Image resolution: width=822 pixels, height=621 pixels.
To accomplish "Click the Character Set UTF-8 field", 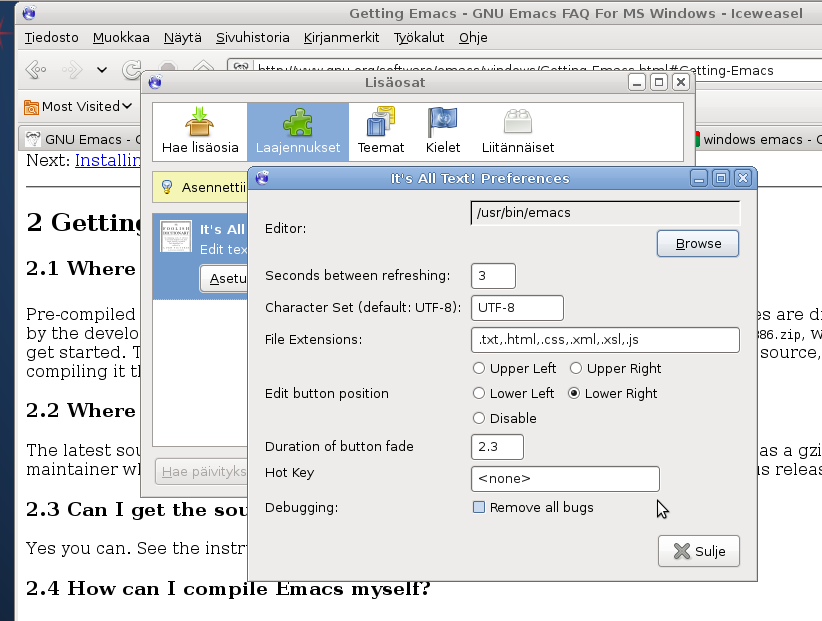I will [x=517, y=308].
